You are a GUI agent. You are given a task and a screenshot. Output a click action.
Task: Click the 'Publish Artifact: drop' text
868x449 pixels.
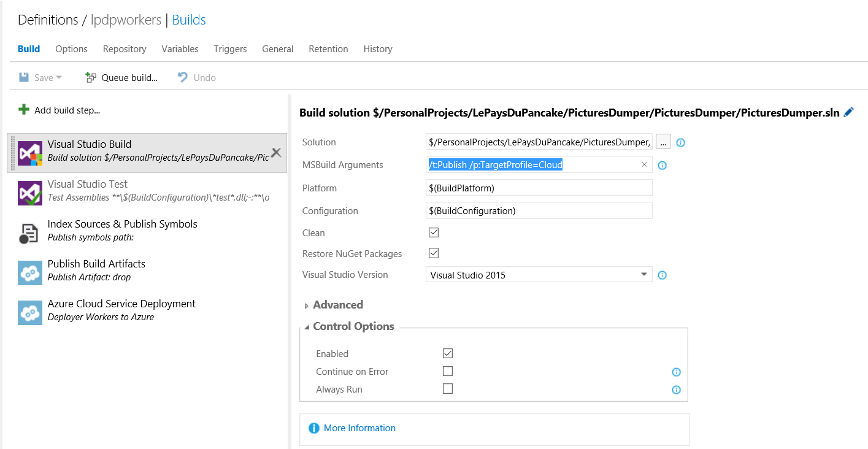click(89, 277)
